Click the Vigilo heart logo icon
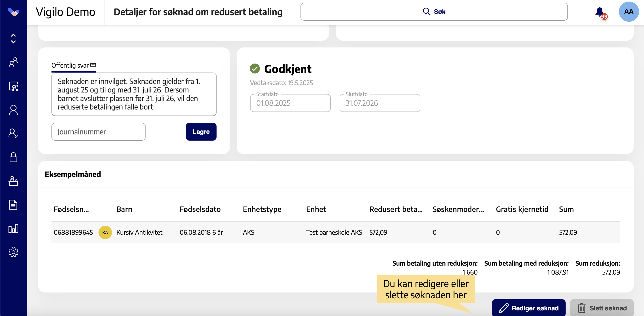This screenshot has width=644, height=316. point(13,12)
